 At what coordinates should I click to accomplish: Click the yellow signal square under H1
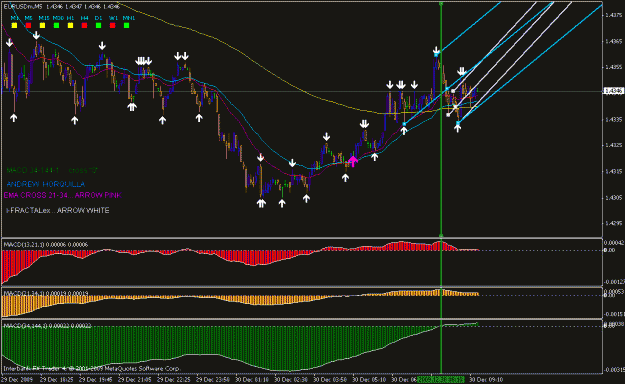(x=71, y=26)
